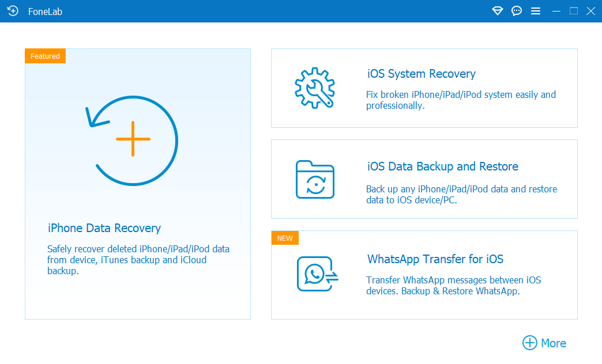This screenshot has width=602, height=364.
Task: Click the WhatsApp transfer icon
Action: pos(317,274)
